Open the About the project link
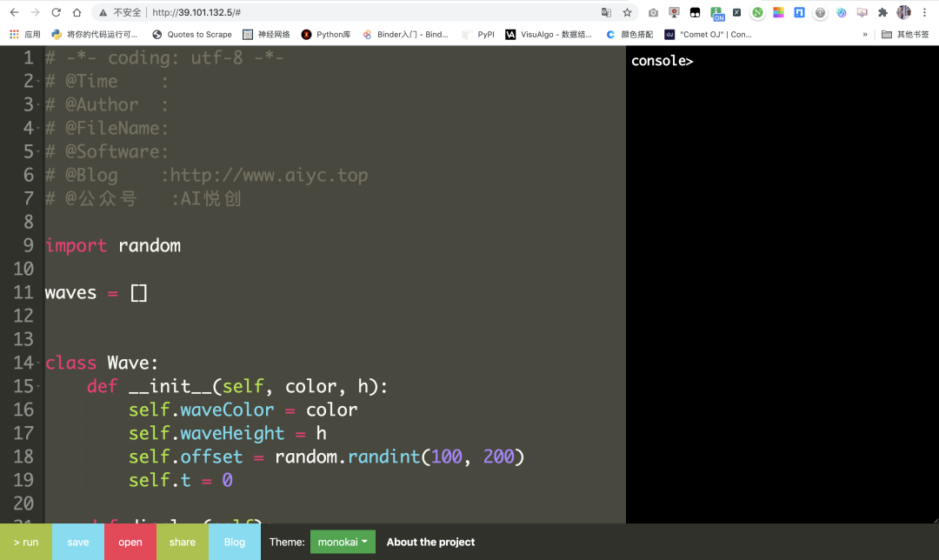The image size is (939, 560). (x=430, y=542)
